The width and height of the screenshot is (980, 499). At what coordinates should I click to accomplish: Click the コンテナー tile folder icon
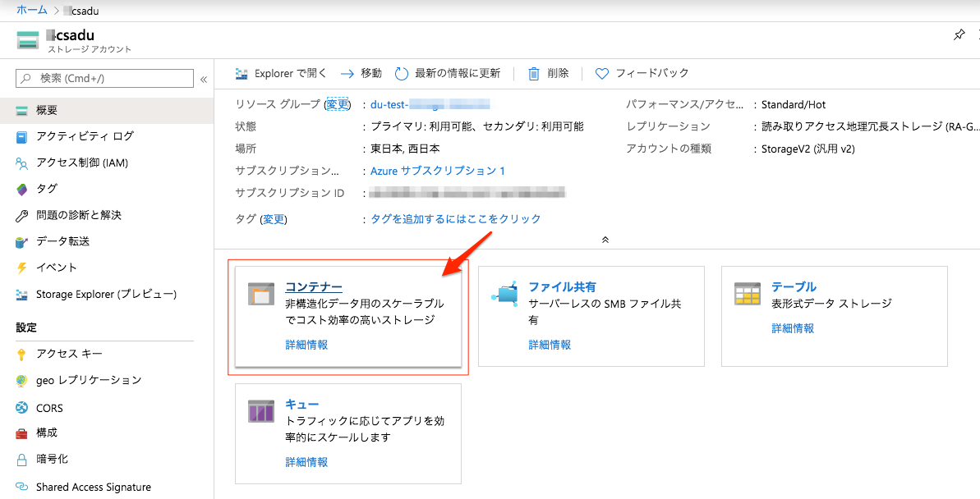(260, 294)
